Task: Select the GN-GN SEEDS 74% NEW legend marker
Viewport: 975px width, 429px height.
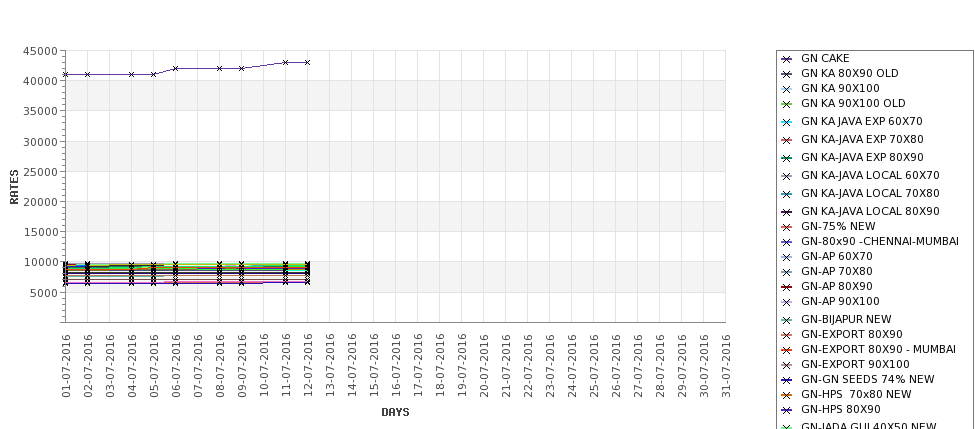Action: click(x=786, y=380)
